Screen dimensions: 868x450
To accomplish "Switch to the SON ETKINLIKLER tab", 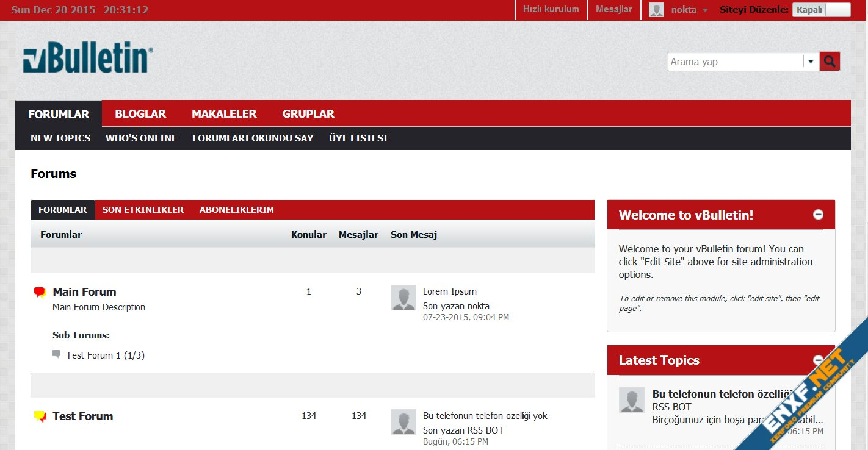I will (x=143, y=210).
